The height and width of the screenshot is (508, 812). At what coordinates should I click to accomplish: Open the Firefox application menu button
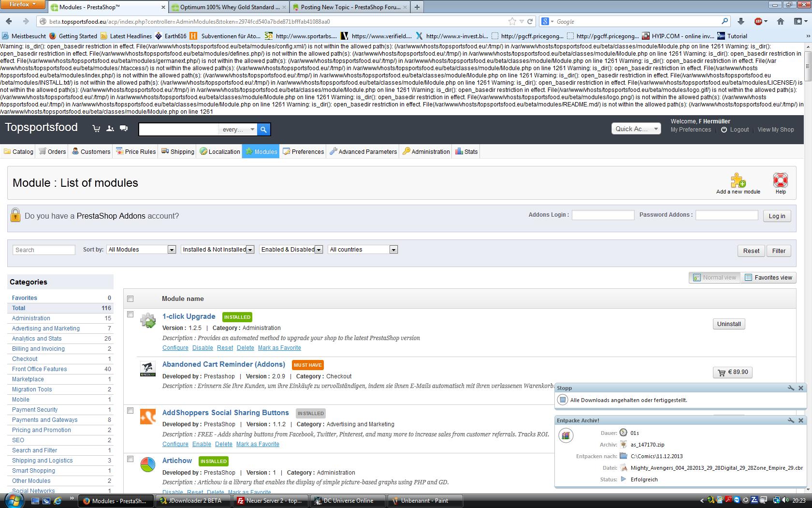pos(23,4)
